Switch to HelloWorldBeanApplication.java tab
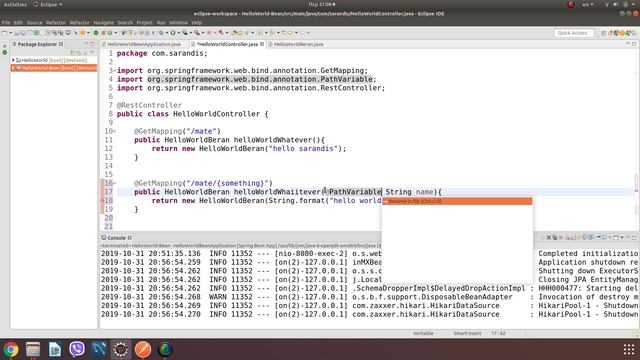Screen dimensions: 640x360 click(144, 44)
